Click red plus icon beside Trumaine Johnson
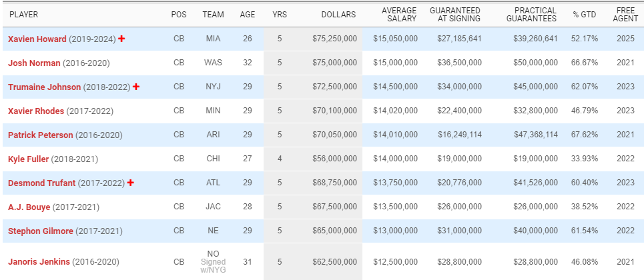Screen dimensions: 644x280 click(x=136, y=87)
